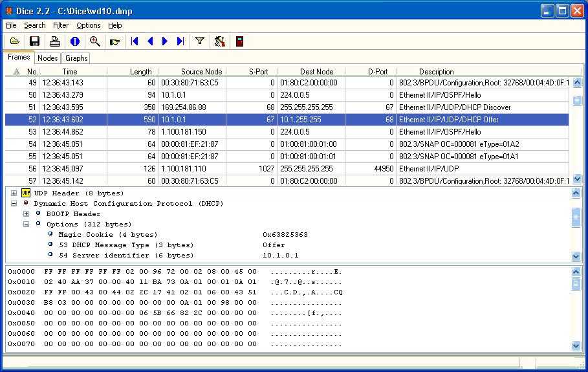Click the blue info circle icon

(x=75, y=41)
